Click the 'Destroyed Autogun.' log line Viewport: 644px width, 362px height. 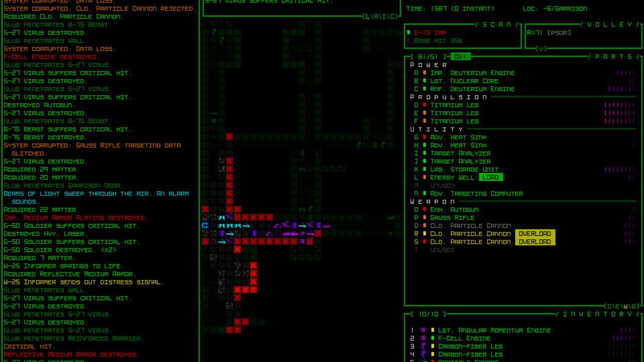coord(39,105)
